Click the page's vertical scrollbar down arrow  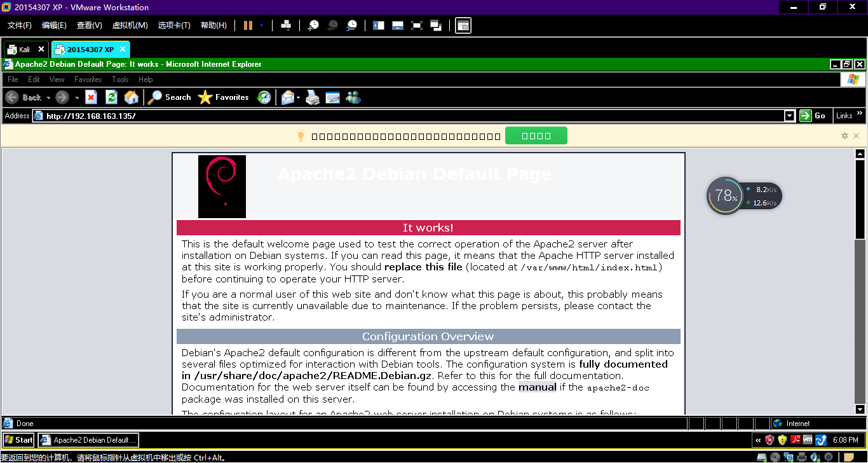[860, 410]
